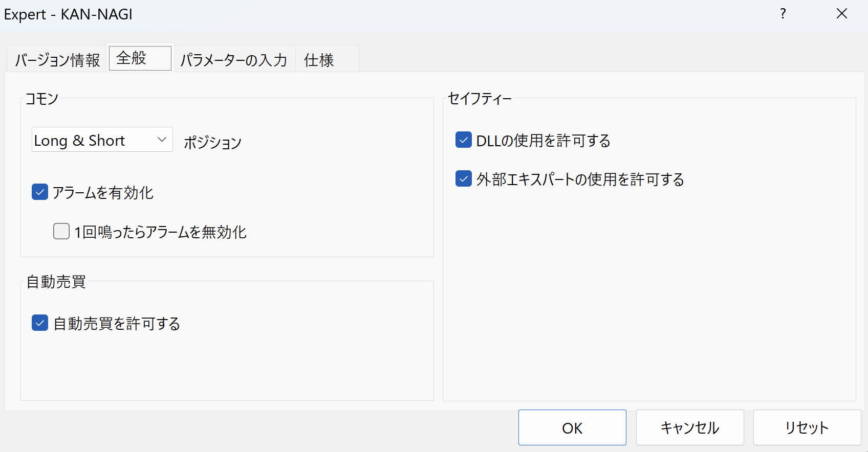The height and width of the screenshot is (452, 868).
Task: Click the キャンセル button
Action: click(x=689, y=427)
